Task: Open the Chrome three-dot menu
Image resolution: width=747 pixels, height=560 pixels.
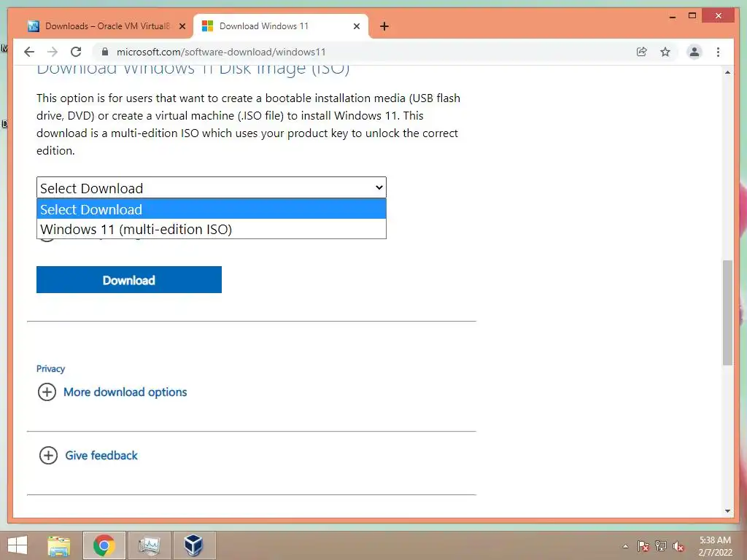Action: tap(718, 52)
